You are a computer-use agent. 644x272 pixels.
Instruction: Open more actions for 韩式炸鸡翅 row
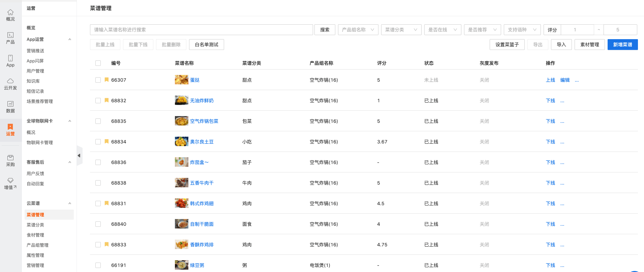tap(562, 204)
